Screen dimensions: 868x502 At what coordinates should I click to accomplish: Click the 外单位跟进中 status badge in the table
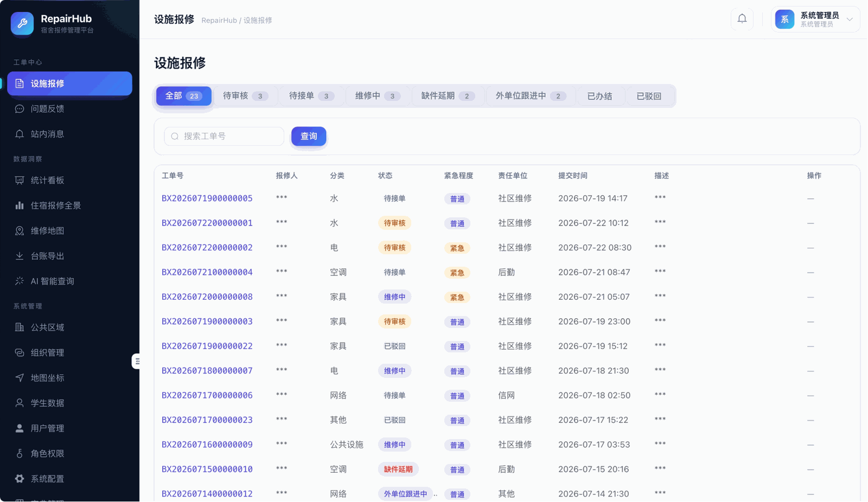point(405,494)
